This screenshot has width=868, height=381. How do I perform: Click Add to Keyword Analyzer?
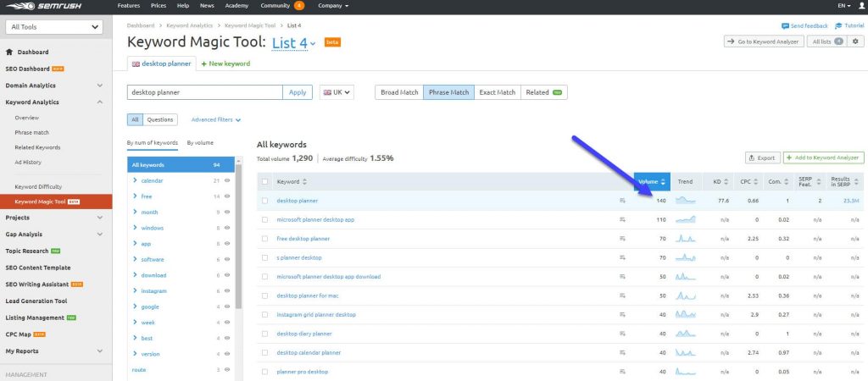pyautogui.click(x=824, y=157)
